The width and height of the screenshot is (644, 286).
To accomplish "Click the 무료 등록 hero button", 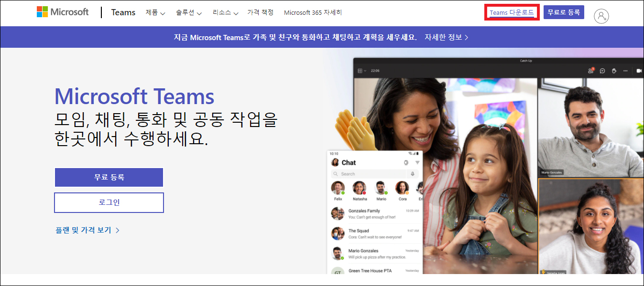I will click(x=109, y=177).
